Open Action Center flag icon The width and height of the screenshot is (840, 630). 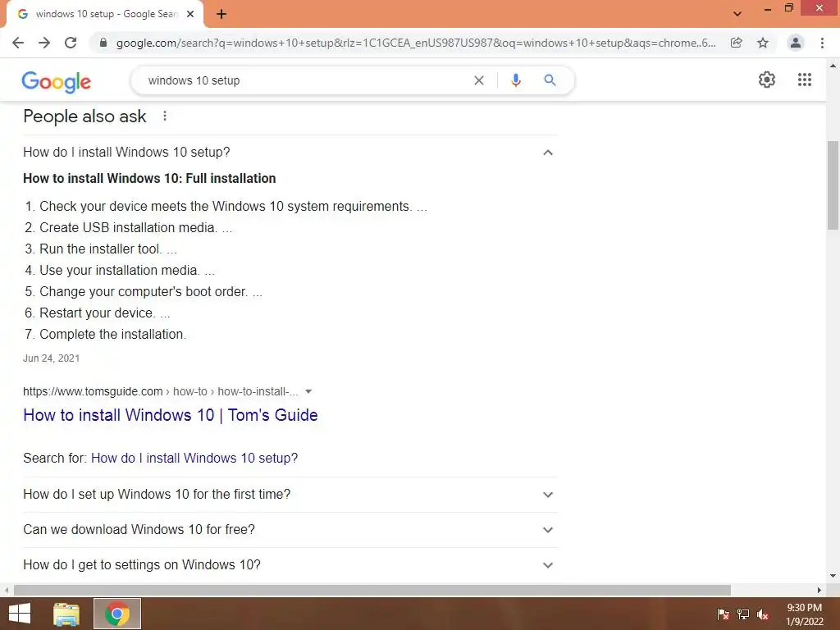[724, 614]
